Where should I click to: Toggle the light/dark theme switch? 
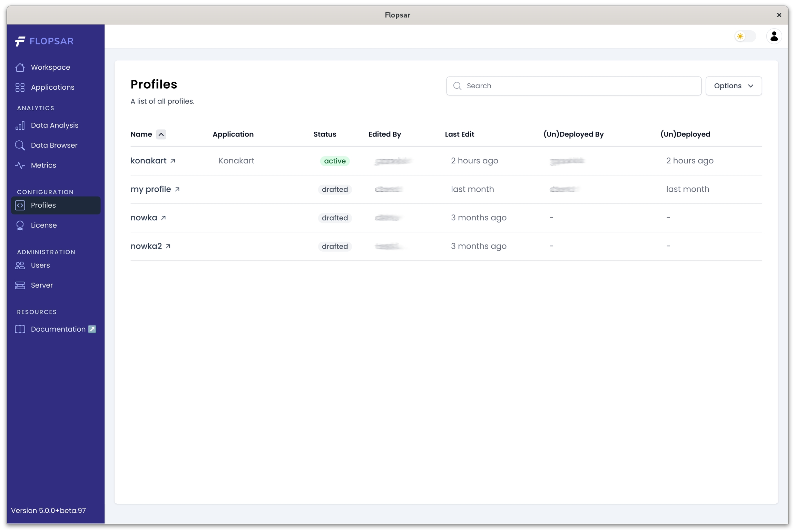coord(745,36)
